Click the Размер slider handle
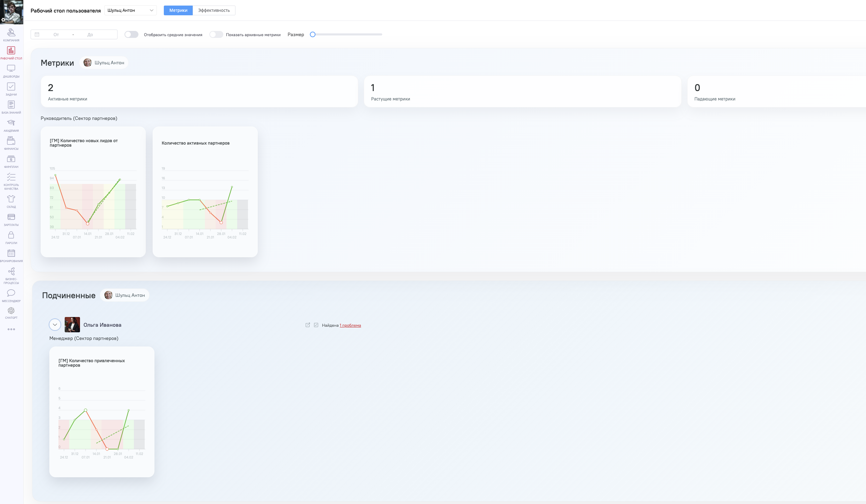This screenshot has height=504, width=866. tap(313, 34)
